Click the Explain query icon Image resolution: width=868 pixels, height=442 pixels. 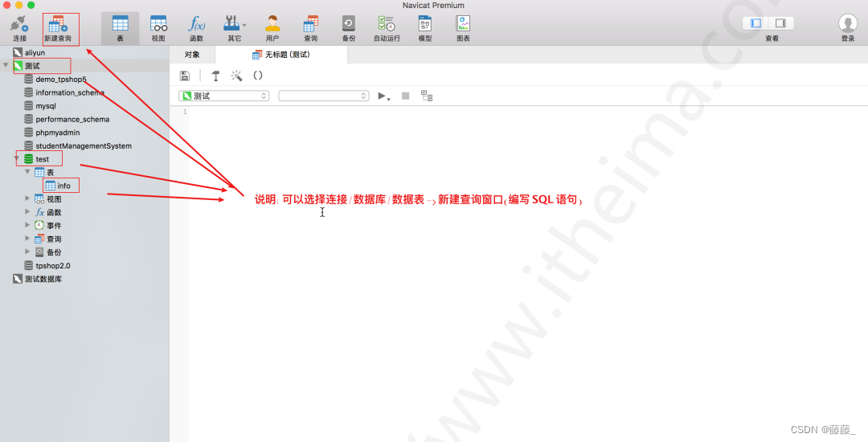click(x=426, y=96)
